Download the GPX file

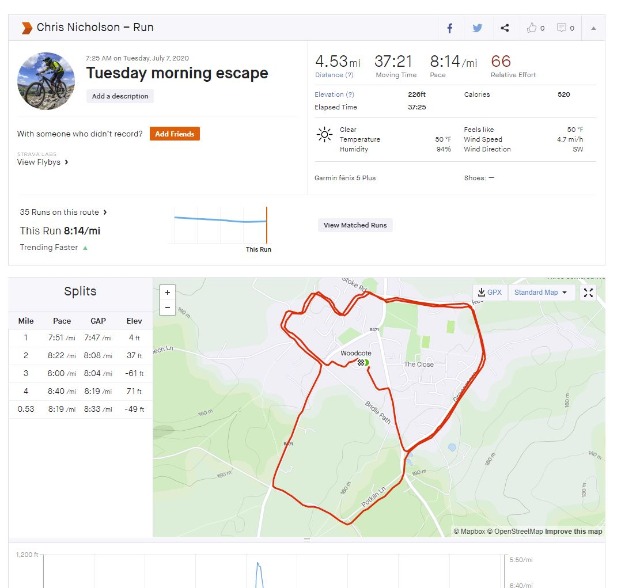489,293
